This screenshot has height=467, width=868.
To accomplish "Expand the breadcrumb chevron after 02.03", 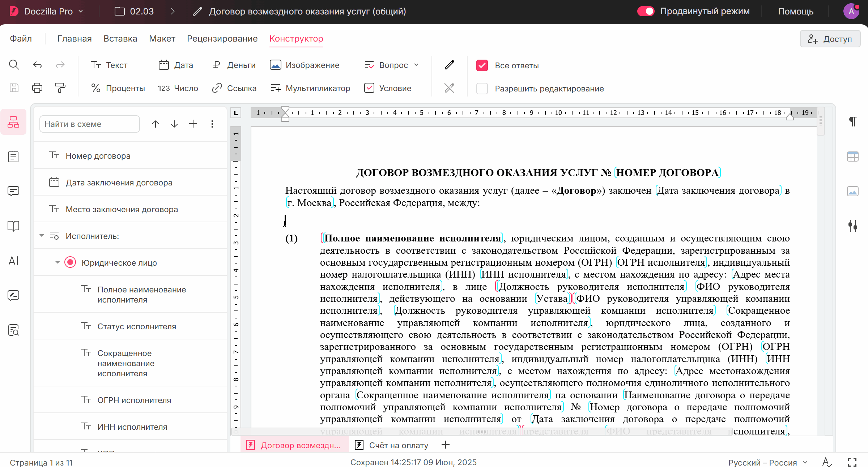I will [173, 11].
